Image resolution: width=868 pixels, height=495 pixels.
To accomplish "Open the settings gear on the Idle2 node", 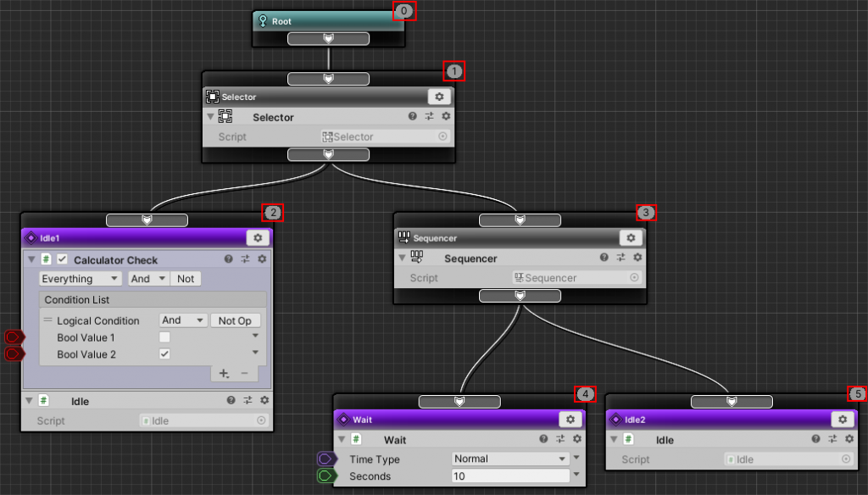I will click(843, 419).
